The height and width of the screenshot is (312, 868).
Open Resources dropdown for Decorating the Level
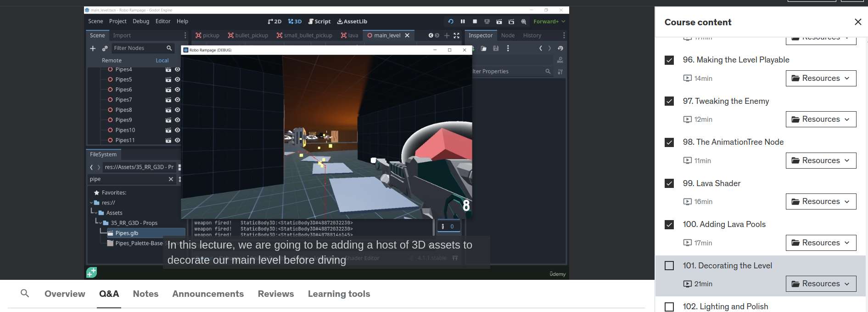(821, 284)
